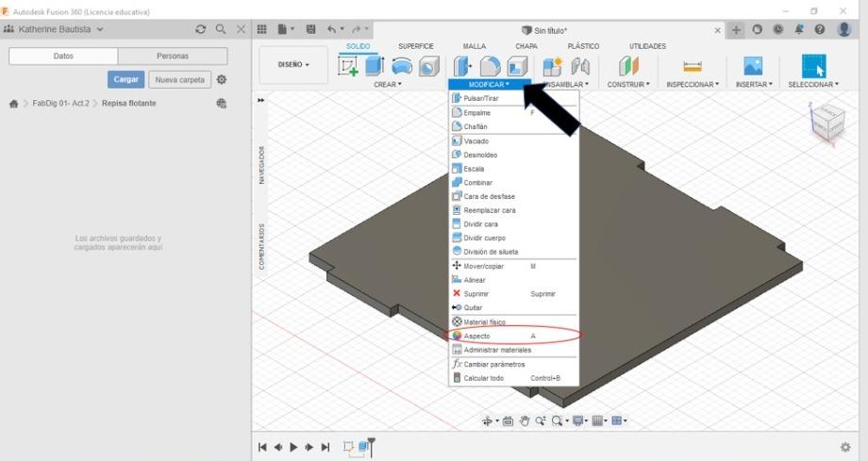Click the ViewCube in the viewport
The image size is (868, 461).
point(827,123)
